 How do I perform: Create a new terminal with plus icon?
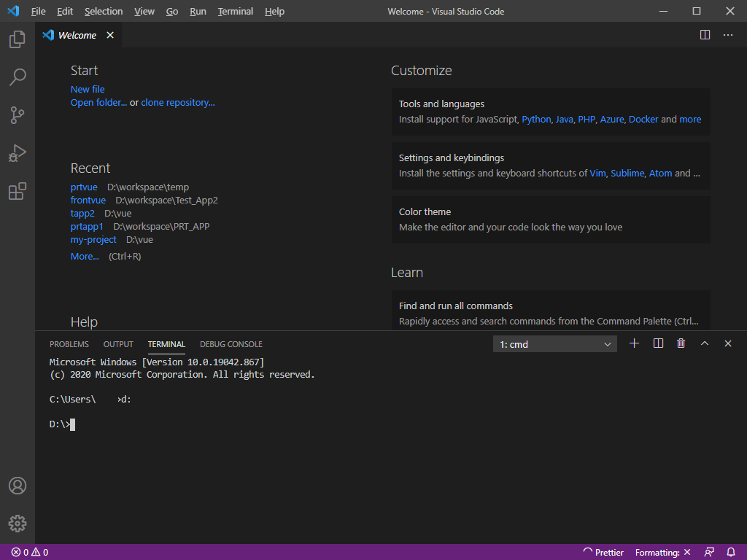pos(634,343)
